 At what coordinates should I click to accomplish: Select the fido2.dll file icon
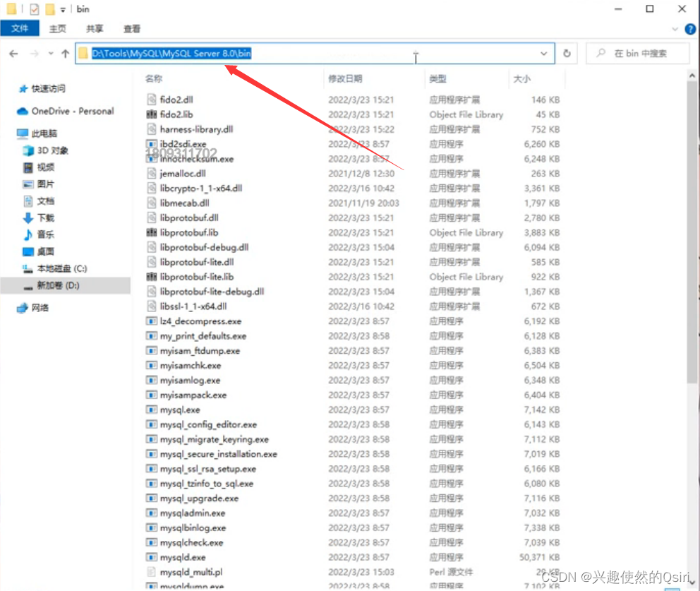[x=152, y=100]
